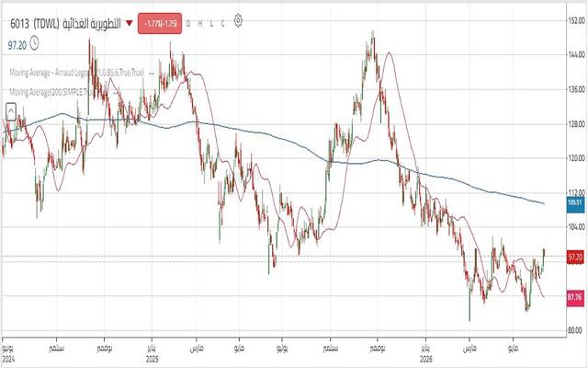Collapse the indicators legend with chevron button

11,111
